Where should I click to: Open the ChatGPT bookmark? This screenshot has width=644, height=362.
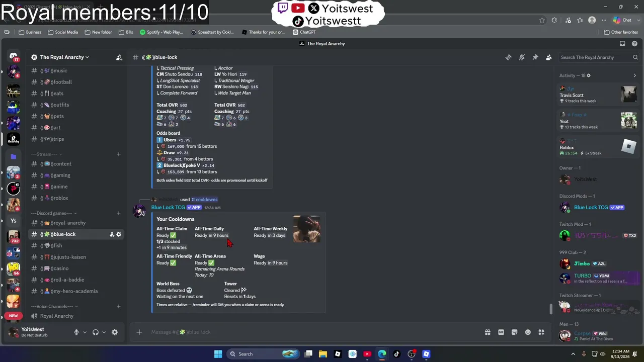pyautogui.click(x=303, y=32)
